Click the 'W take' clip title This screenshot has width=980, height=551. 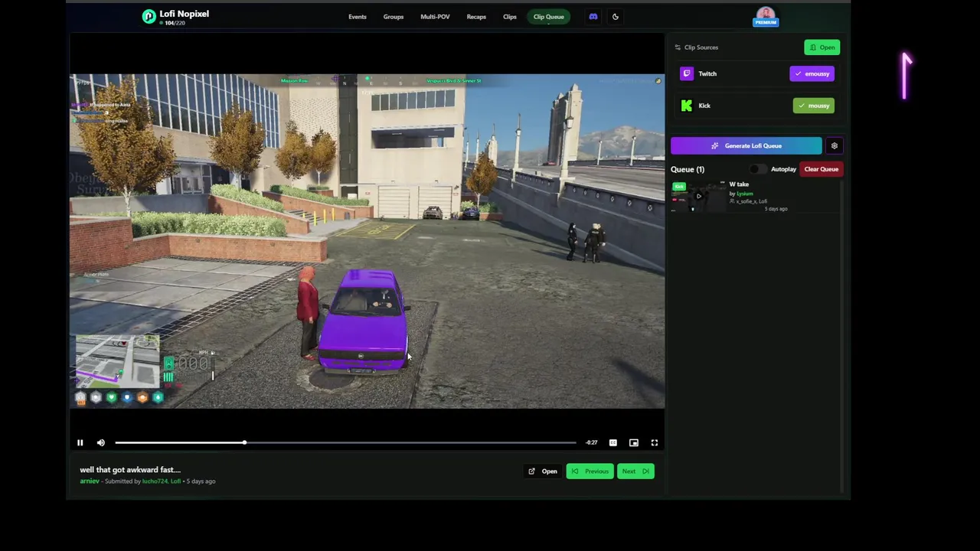click(739, 184)
